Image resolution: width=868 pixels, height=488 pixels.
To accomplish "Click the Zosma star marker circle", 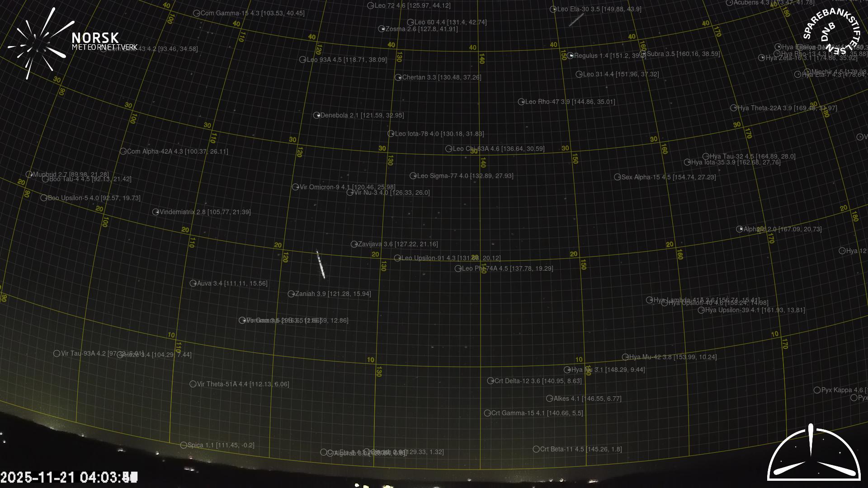I will click(x=382, y=29).
